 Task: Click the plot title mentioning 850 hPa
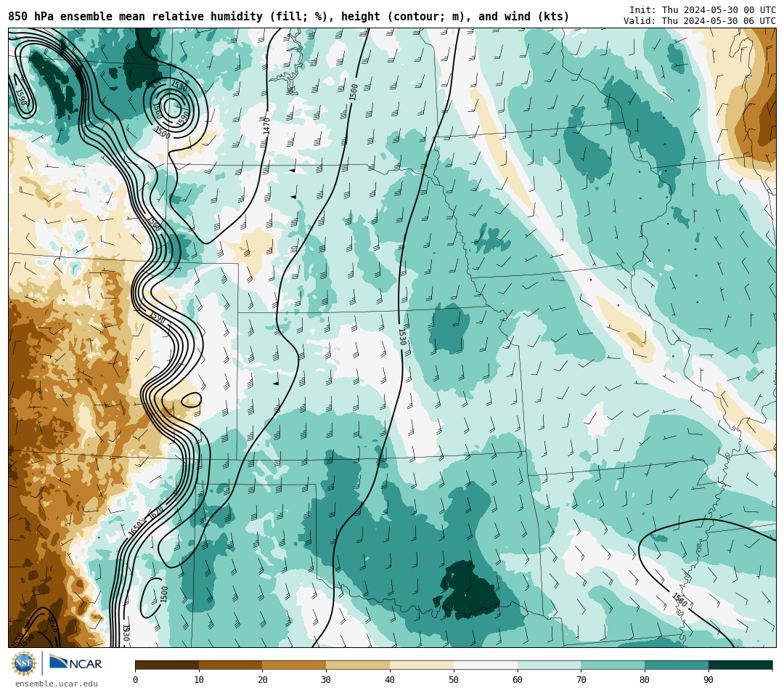tap(288, 17)
